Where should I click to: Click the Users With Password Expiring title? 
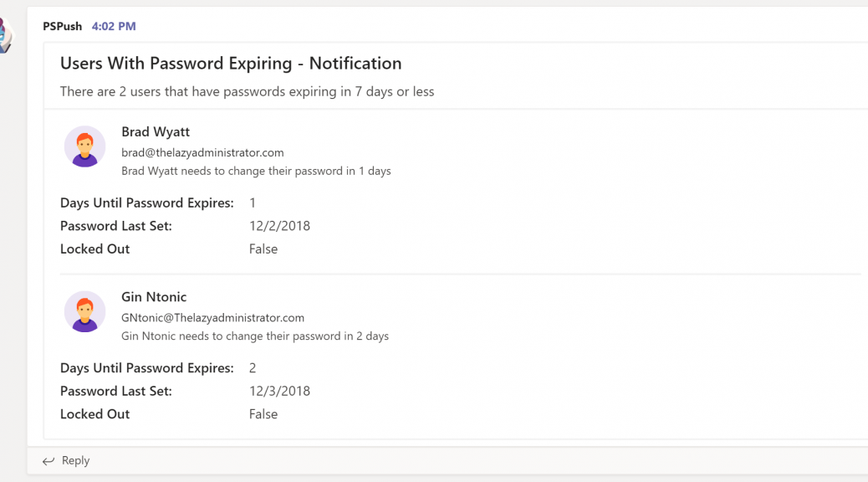[x=231, y=63]
